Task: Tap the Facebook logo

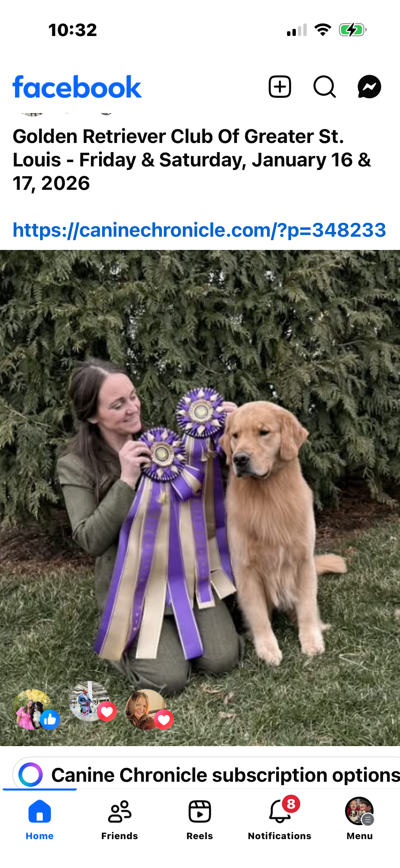Action: tap(77, 87)
